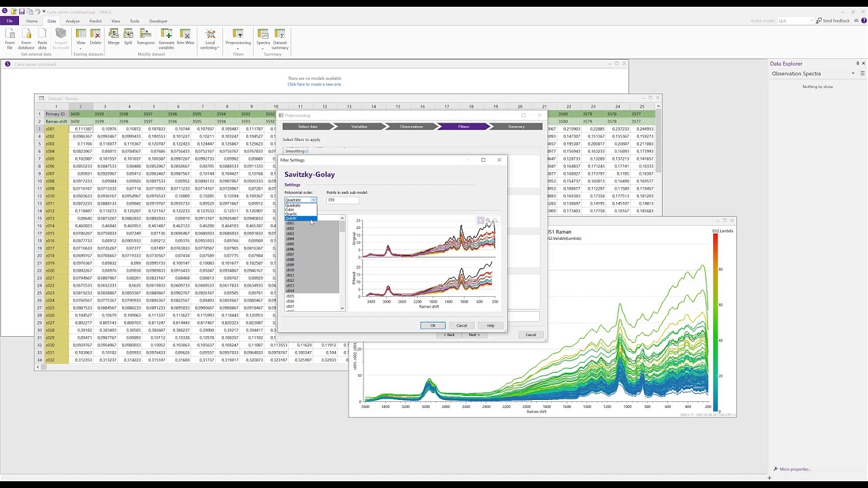Viewport: 868px width, 488px height.
Task: Open More properties in Data Explorer
Action: (795, 469)
